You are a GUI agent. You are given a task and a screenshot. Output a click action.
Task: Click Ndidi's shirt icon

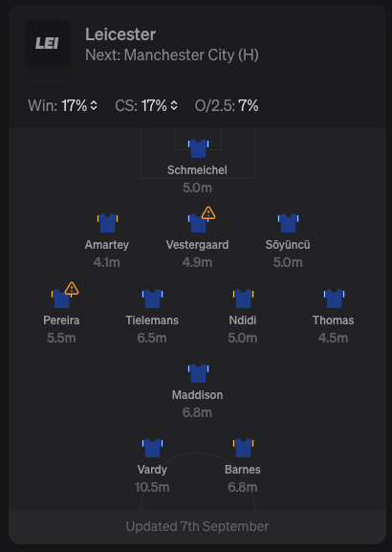(243, 298)
